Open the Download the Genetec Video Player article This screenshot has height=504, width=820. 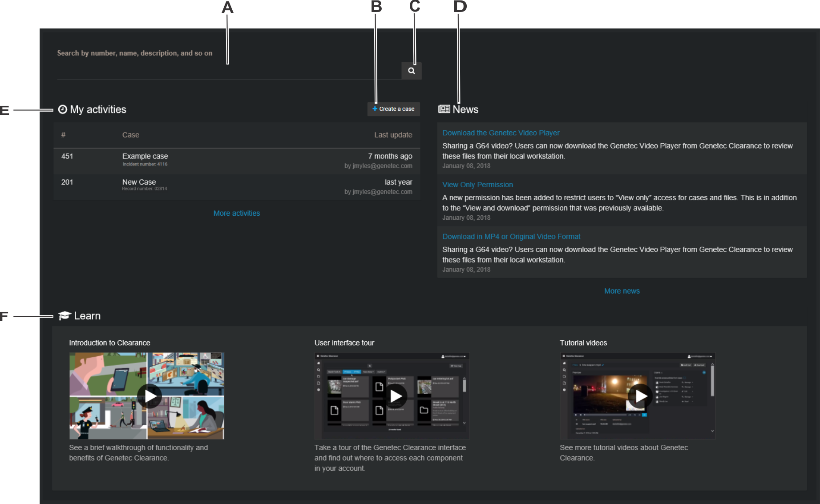pos(501,133)
